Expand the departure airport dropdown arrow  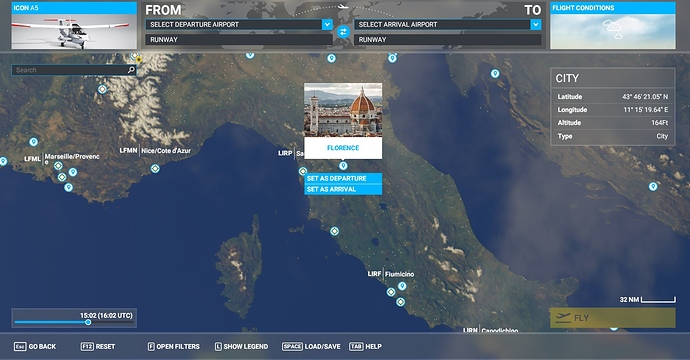coord(327,25)
